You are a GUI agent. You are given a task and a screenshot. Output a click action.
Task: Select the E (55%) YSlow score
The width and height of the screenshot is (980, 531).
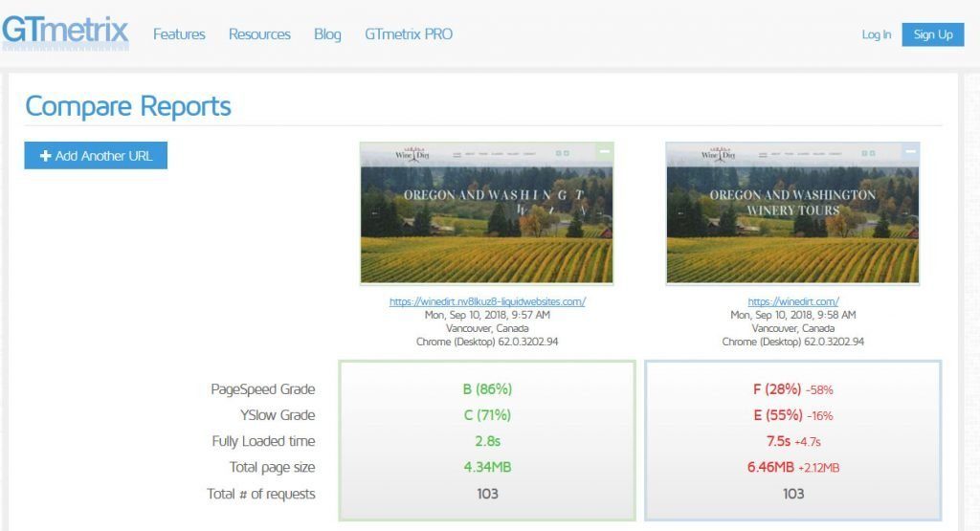777,415
